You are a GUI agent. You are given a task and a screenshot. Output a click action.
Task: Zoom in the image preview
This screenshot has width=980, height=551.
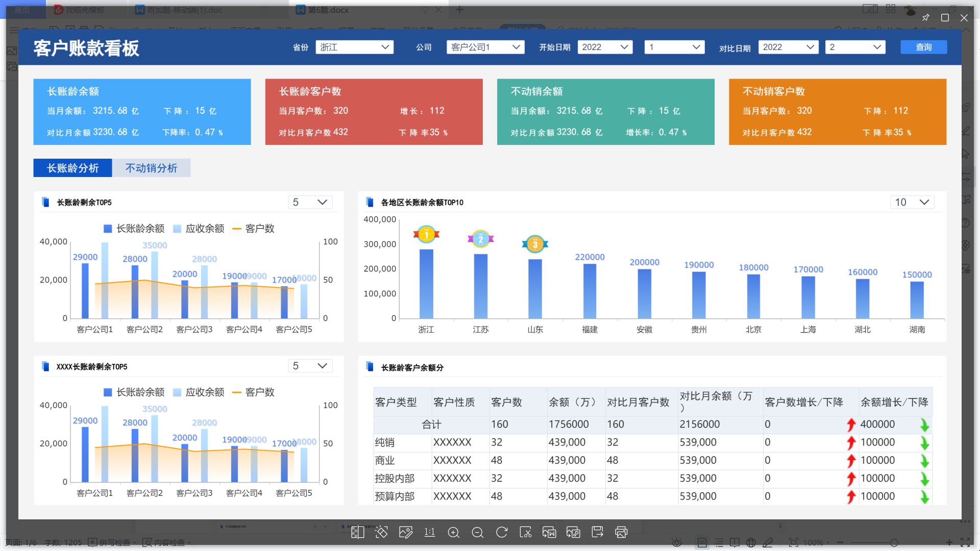(x=454, y=532)
